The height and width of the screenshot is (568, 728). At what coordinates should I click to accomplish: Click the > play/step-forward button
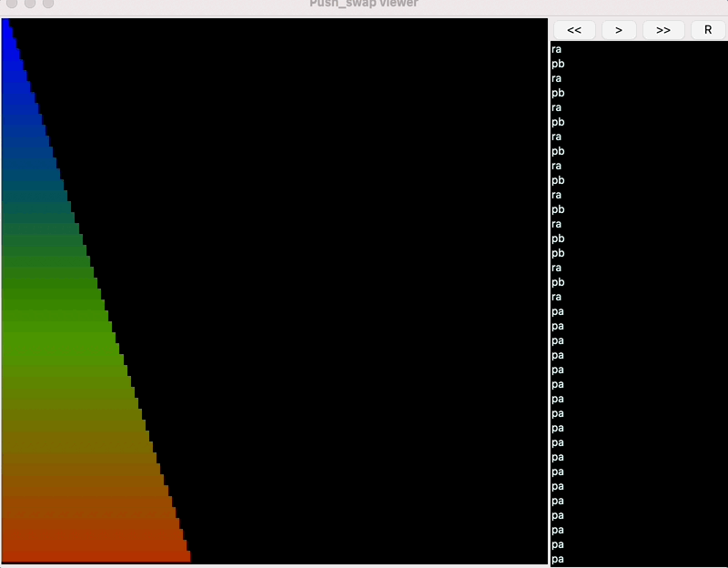pos(619,30)
